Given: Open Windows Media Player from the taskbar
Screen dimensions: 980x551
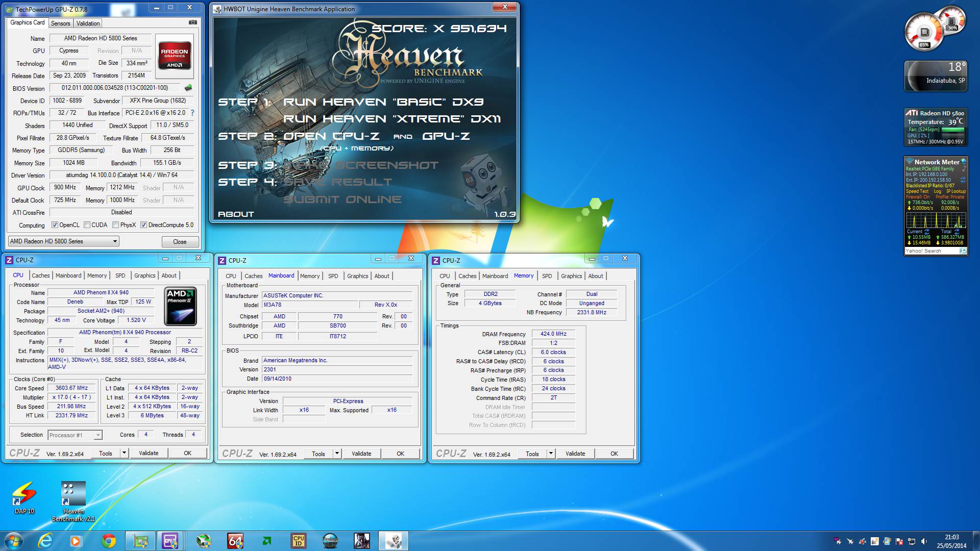Looking at the screenshot, I should coord(76,541).
